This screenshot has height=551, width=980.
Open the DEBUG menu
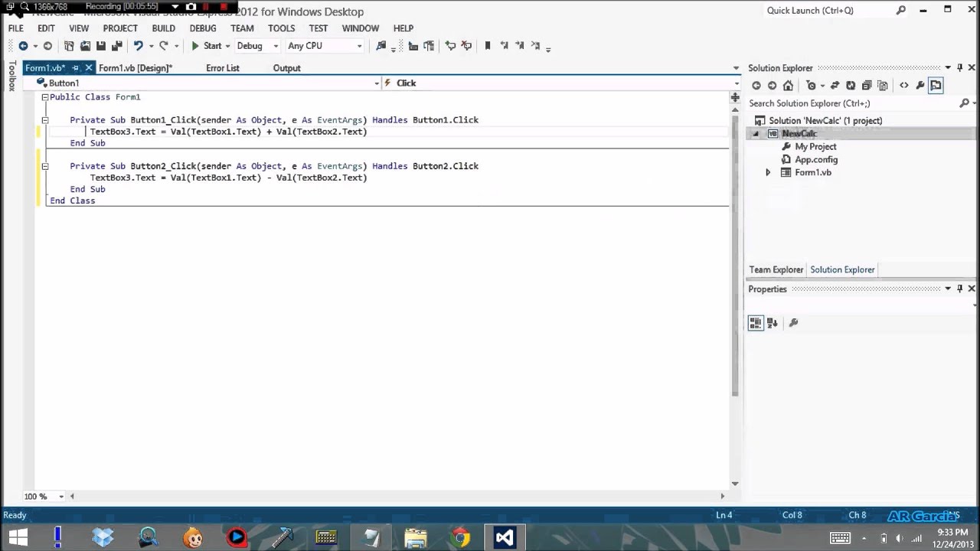(x=203, y=28)
